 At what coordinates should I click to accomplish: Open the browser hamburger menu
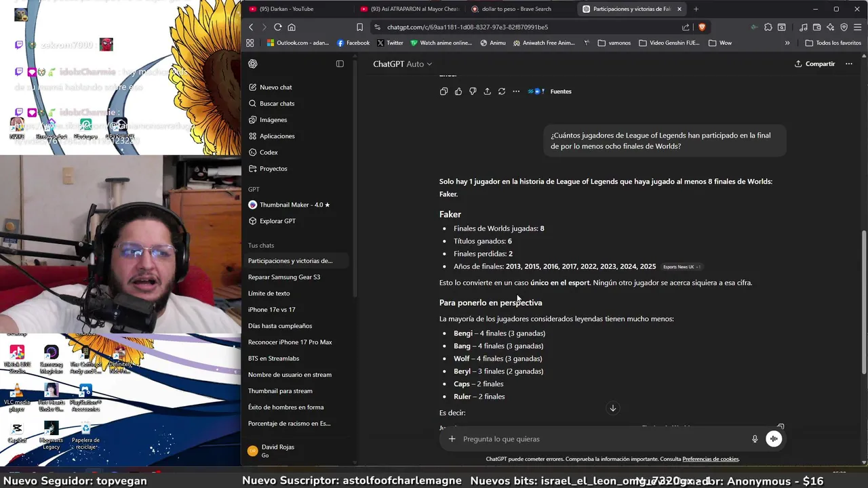[x=857, y=27]
